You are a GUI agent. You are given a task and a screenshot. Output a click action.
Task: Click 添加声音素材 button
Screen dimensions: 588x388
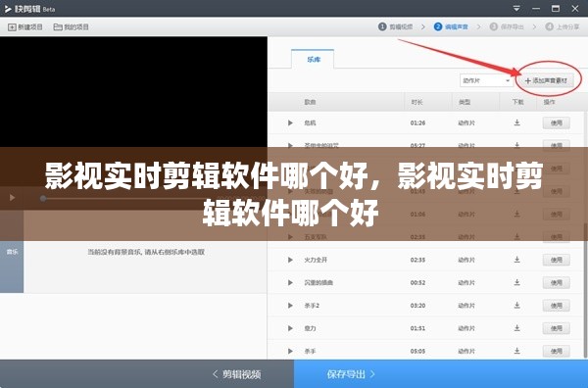click(x=546, y=80)
